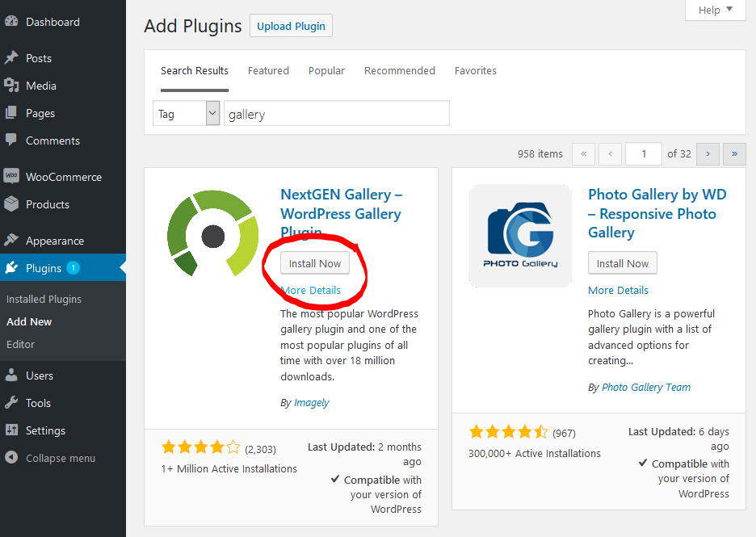Install the NextGEN Gallery plugin
The height and width of the screenshot is (537, 756).
(315, 263)
